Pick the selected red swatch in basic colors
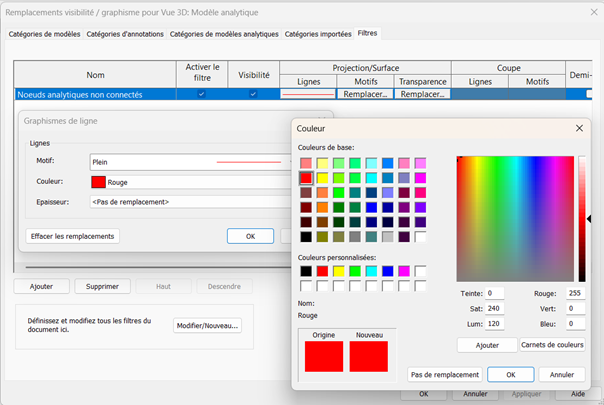The image size is (604, 405). (306, 178)
